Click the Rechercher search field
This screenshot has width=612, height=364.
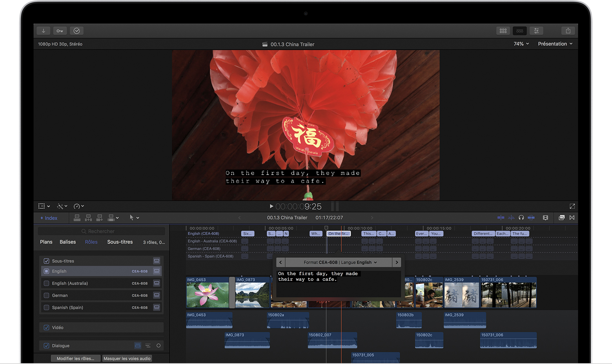[101, 231]
